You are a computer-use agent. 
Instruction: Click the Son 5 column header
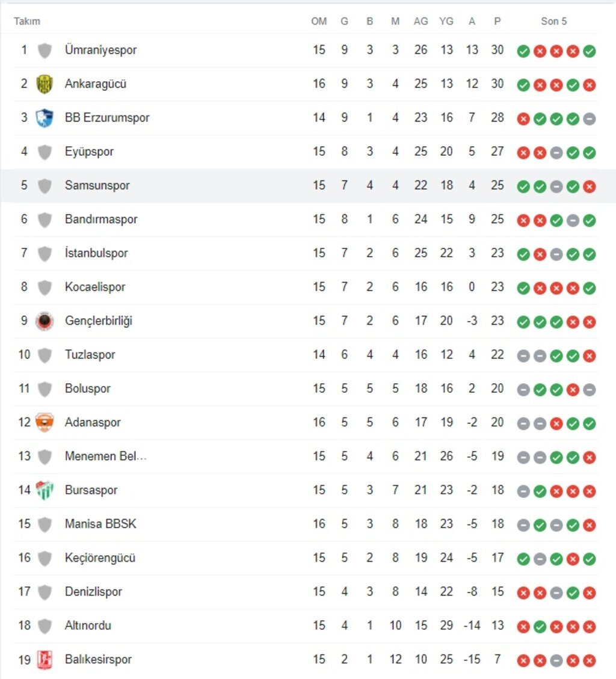click(553, 22)
